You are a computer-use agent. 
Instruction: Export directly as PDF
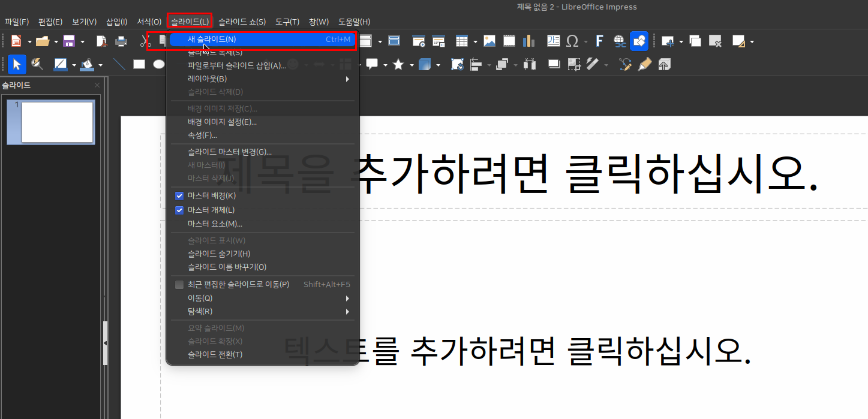pyautogui.click(x=101, y=41)
